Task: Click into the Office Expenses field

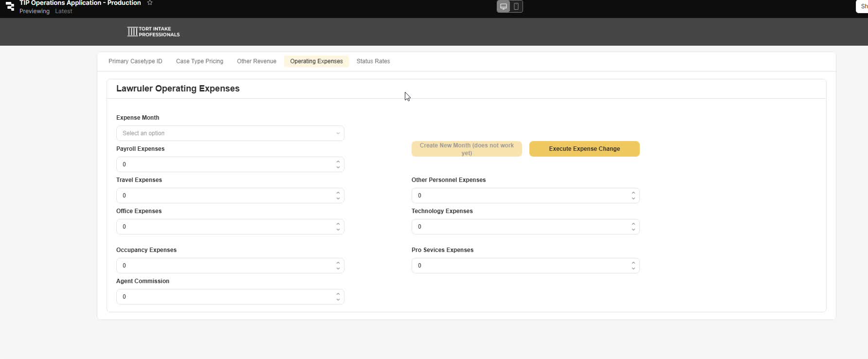Action: click(x=224, y=227)
